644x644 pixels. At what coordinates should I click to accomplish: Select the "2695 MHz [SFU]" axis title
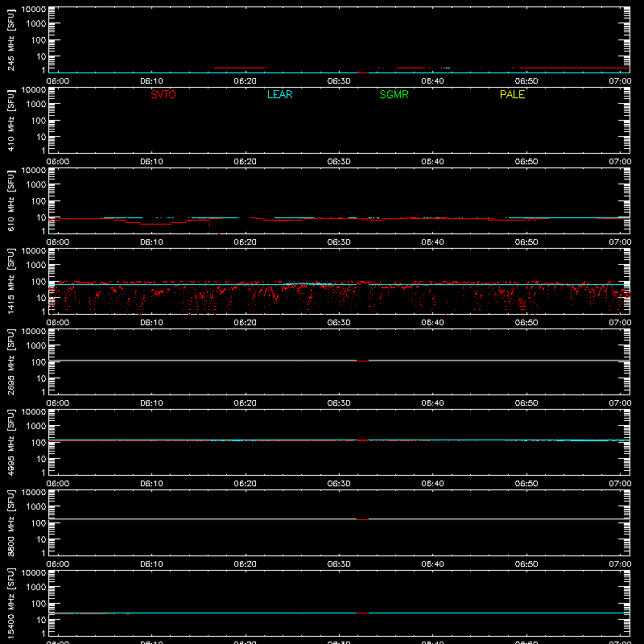(x=11, y=361)
